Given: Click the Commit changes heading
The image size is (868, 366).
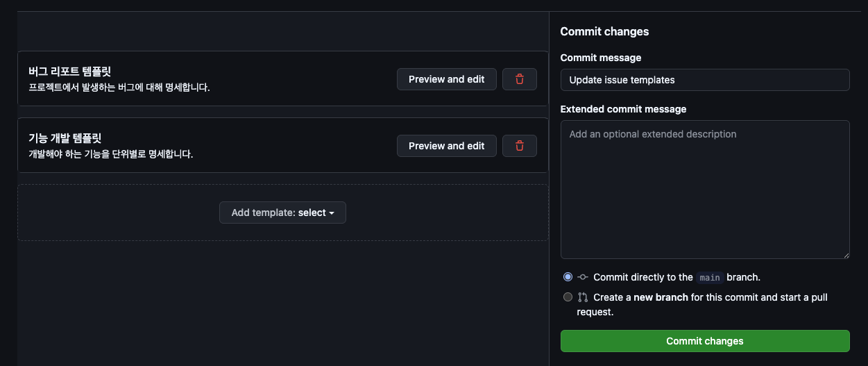Looking at the screenshot, I should (605, 31).
